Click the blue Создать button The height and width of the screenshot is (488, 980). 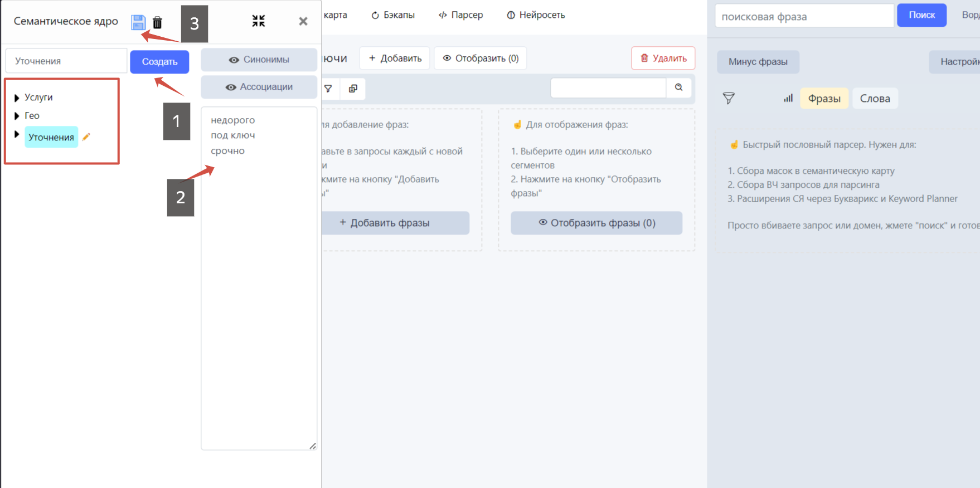[159, 62]
